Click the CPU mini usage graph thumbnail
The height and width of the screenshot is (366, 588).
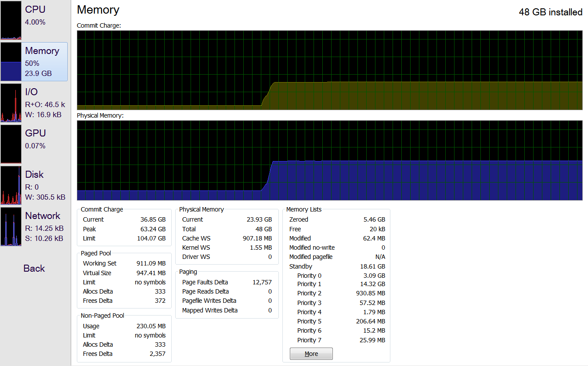[x=11, y=20]
